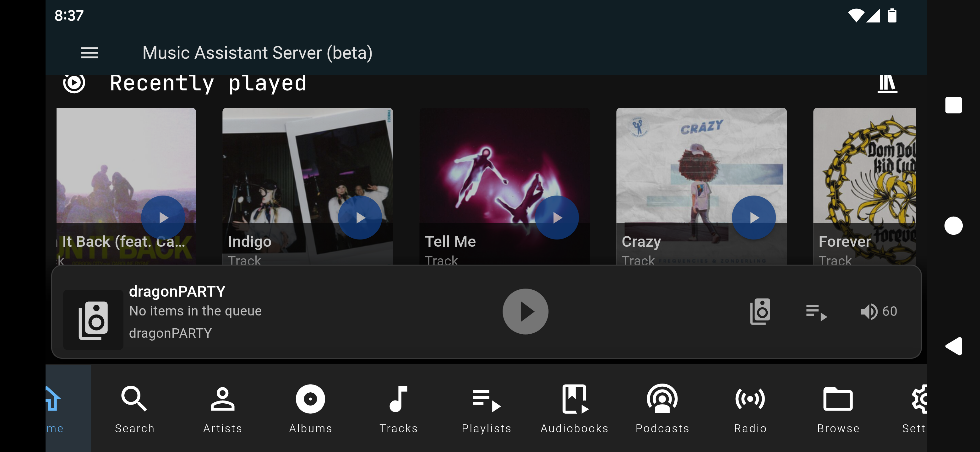
Task: Play the It Back (feat. Ca... track
Action: pyautogui.click(x=163, y=218)
